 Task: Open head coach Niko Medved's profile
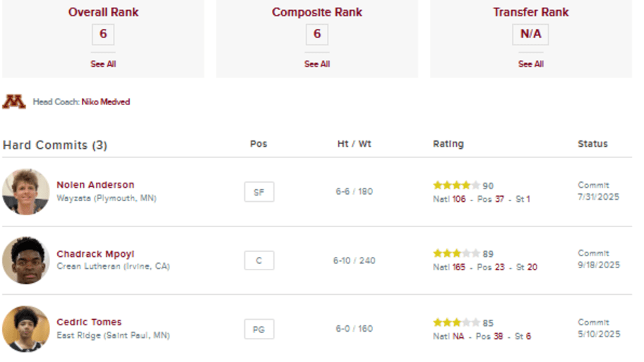[105, 102]
